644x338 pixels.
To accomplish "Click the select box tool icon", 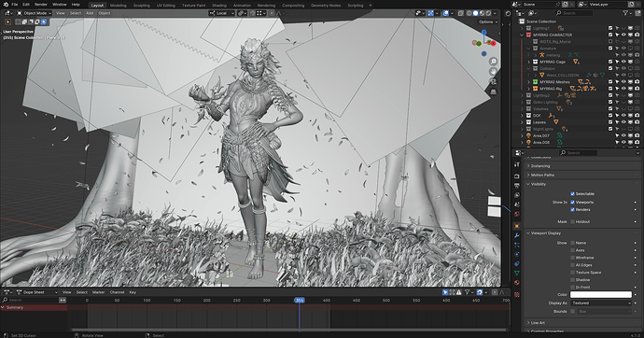I will 7,21.
